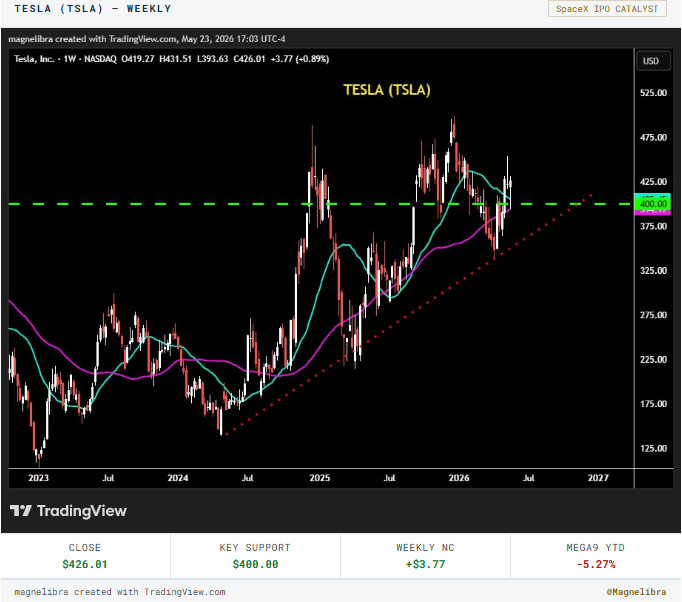Click the SpaceX IPO CATALYST badge

[x=607, y=9]
